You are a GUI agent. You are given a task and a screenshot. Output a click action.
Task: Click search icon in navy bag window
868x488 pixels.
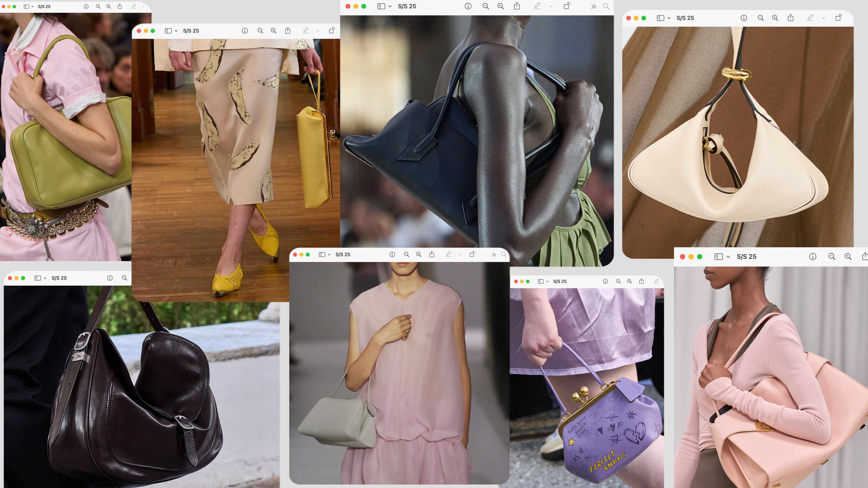[606, 6]
